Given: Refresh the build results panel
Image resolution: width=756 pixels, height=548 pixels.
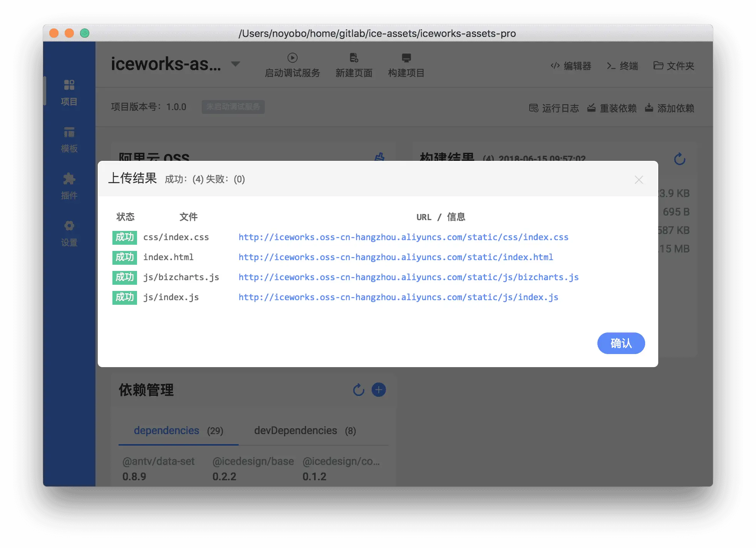Looking at the screenshot, I should click(679, 159).
